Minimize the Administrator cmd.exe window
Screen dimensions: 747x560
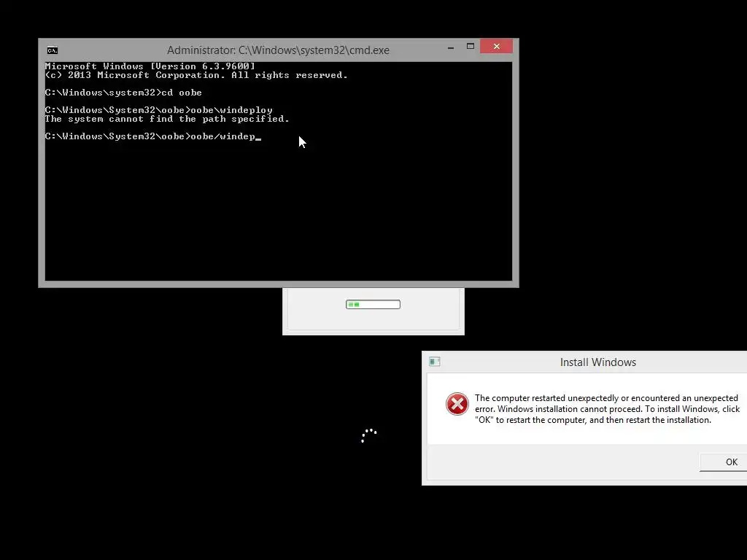click(451, 47)
